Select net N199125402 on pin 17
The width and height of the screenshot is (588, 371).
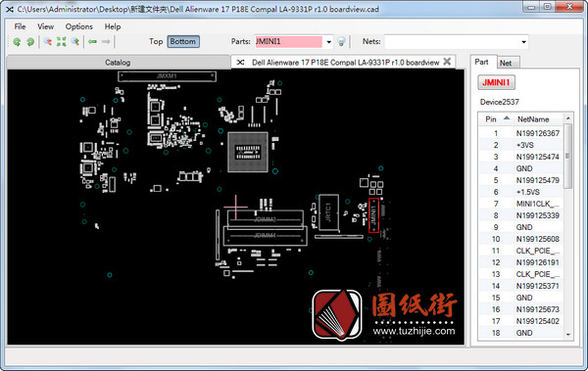pyautogui.click(x=537, y=321)
